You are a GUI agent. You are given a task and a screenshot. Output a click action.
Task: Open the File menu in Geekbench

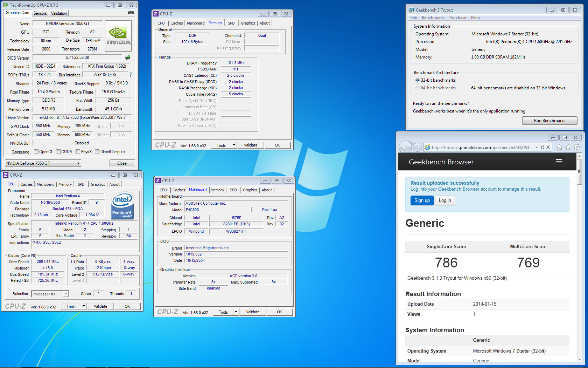pos(414,18)
